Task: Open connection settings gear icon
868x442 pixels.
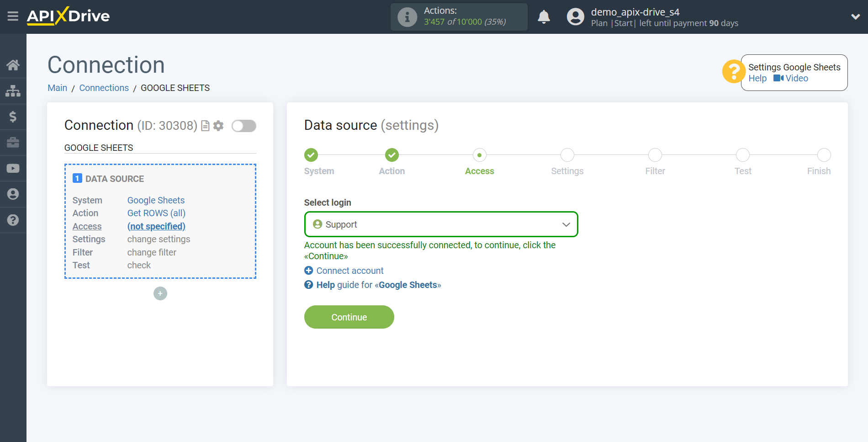Action: tap(218, 126)
